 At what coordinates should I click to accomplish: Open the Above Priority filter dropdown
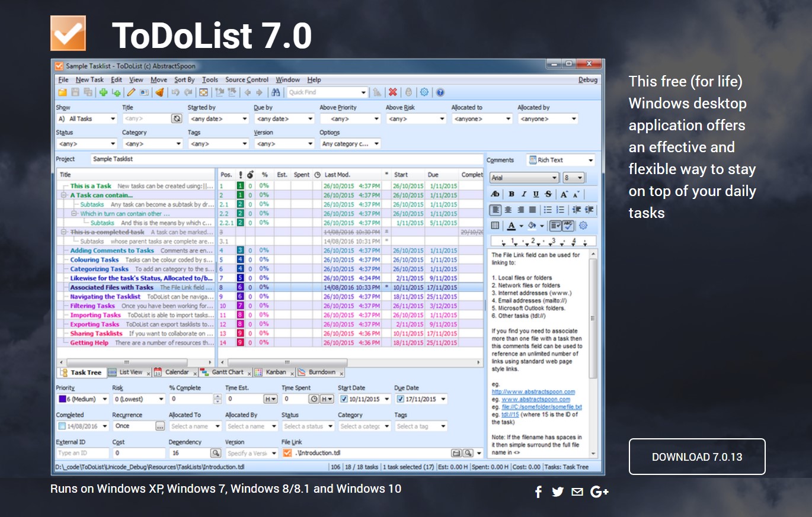(x=350, y=118)
